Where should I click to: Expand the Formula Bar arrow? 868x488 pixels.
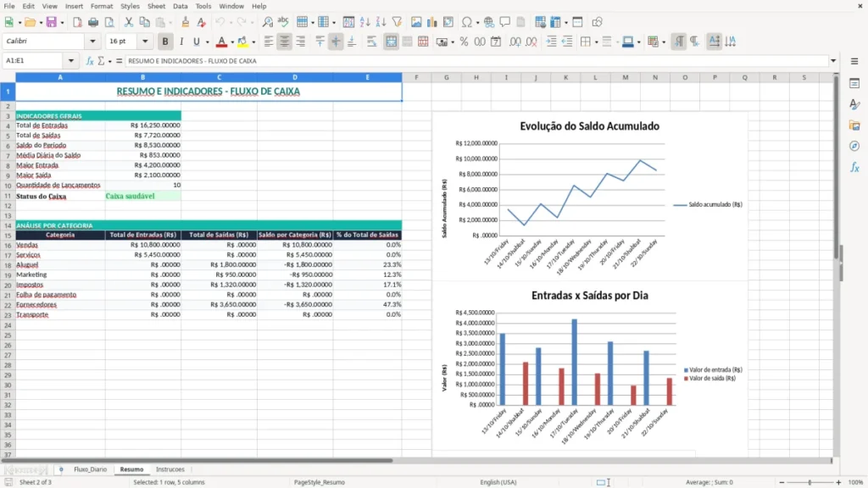[x=833, y=61]
